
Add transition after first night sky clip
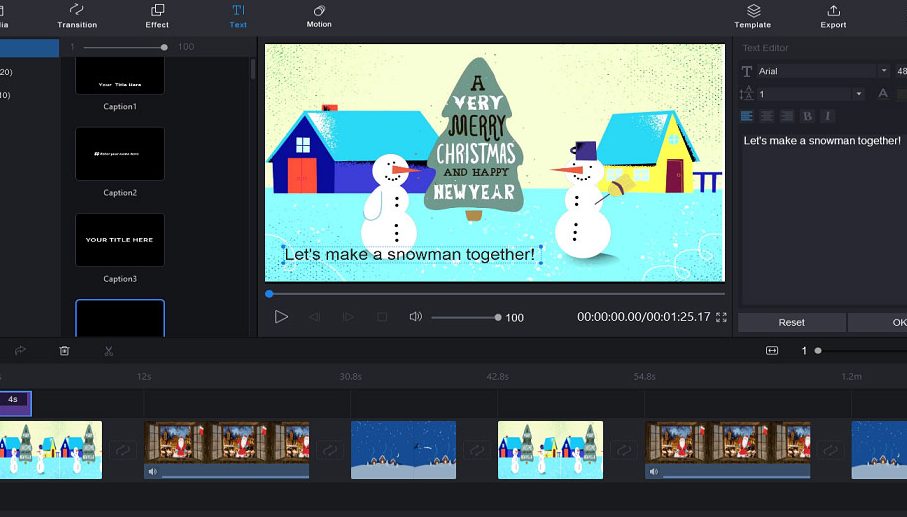[x=477, y=450]
